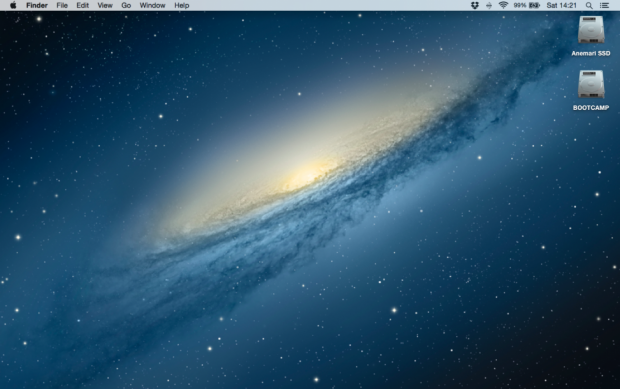The height and width of the screenshot is (389, 620).
Task: Click the 99% battery percentage text
Action: click(x=520, y=6)
